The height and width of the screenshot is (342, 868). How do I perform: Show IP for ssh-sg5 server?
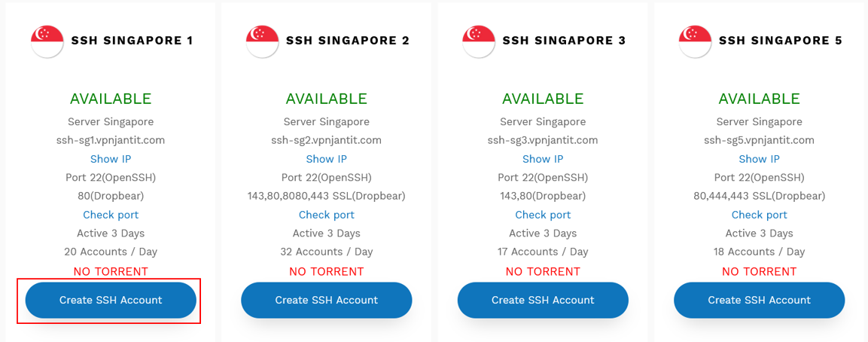pyautogui.click(x=759, y=159)
